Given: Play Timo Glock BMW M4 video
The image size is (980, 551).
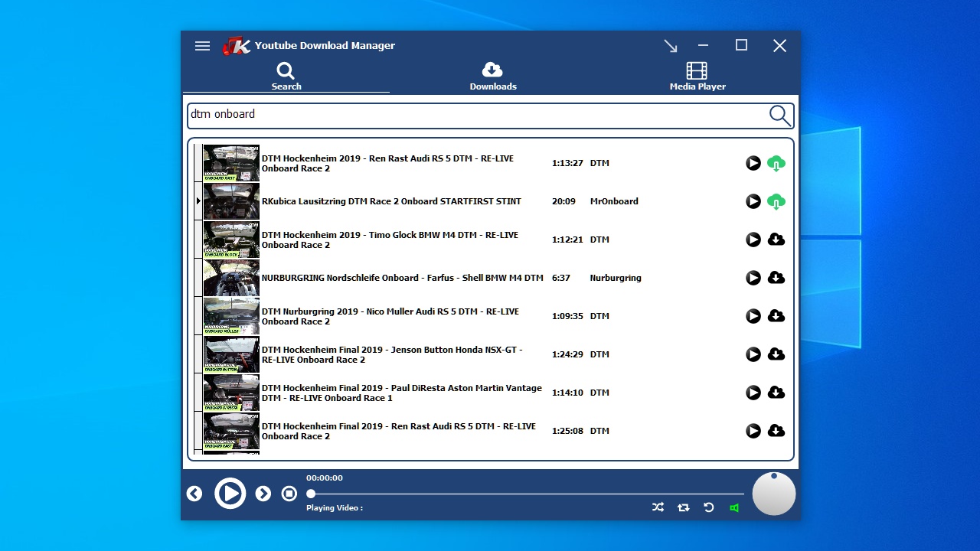Looking at the screenshot, I should (753, 240).
